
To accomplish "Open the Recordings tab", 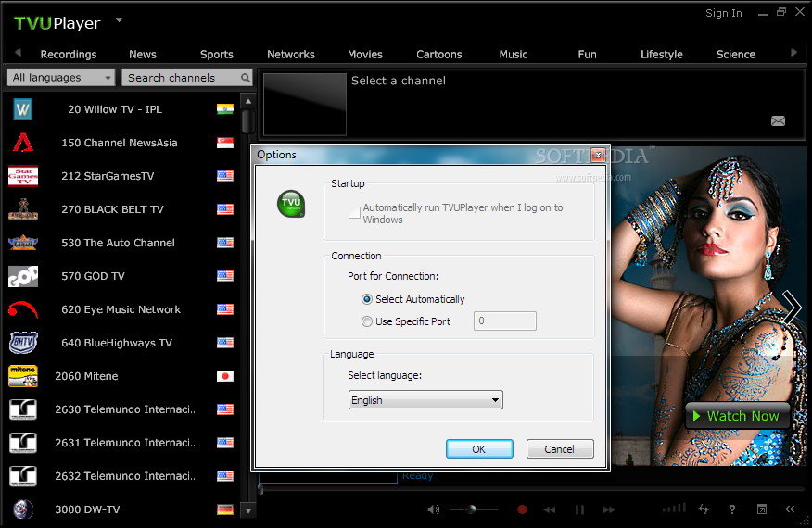I will [69, 55].
